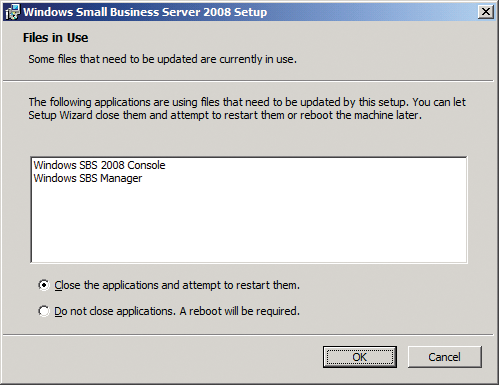Confirm with the OK button
This screenshot has height=385, width=499.
point(360,357)
